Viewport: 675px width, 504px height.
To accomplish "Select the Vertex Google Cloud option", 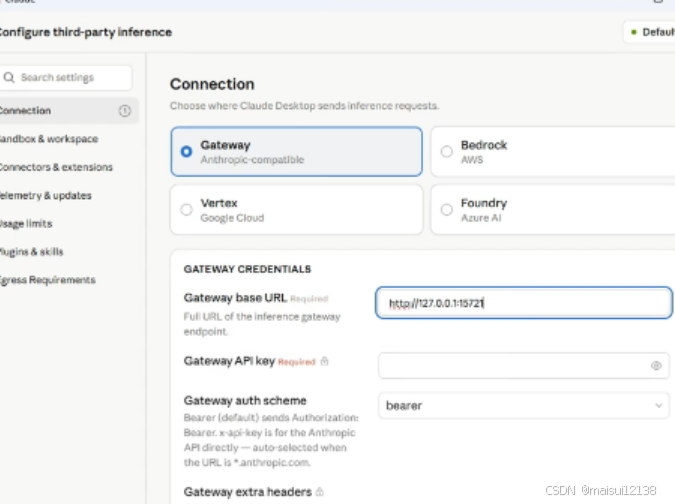I will tap(296, 210).
